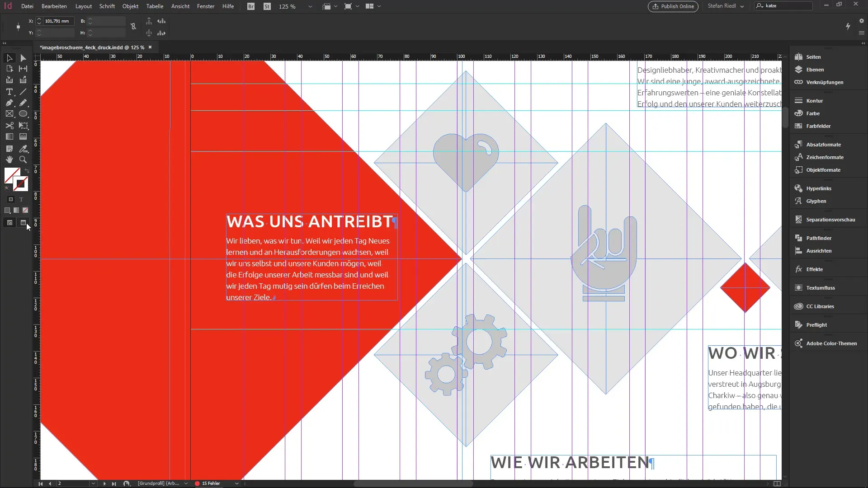The image size is (868, 488).
Task: Open the Stefan Riedl workspace dropdown
Action: coord(726,6)
